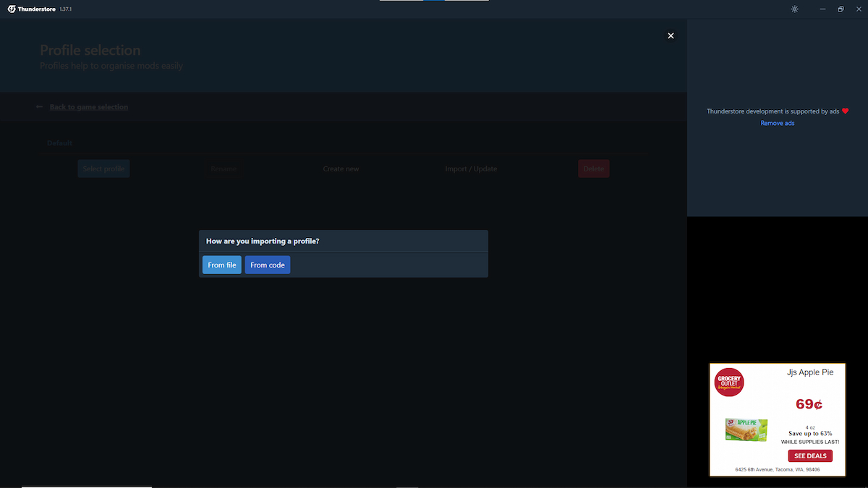Click the "Import / Update" button
This screenshot has height=488, width=868.
coord(471,168)
